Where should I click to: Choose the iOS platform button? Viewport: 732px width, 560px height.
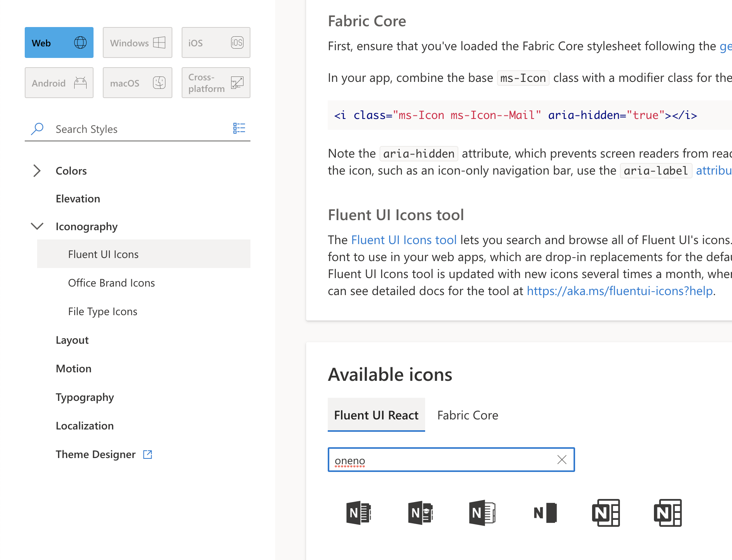tap(216, 42)
